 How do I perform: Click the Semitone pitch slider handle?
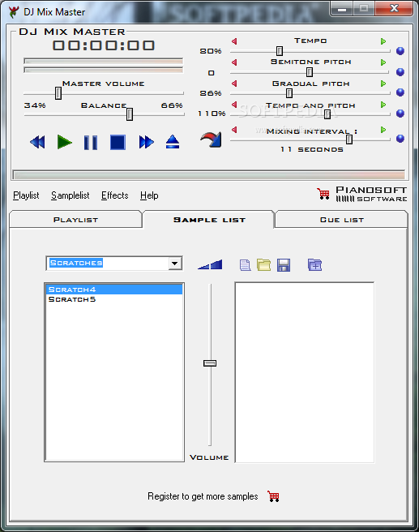coord(310,72)
